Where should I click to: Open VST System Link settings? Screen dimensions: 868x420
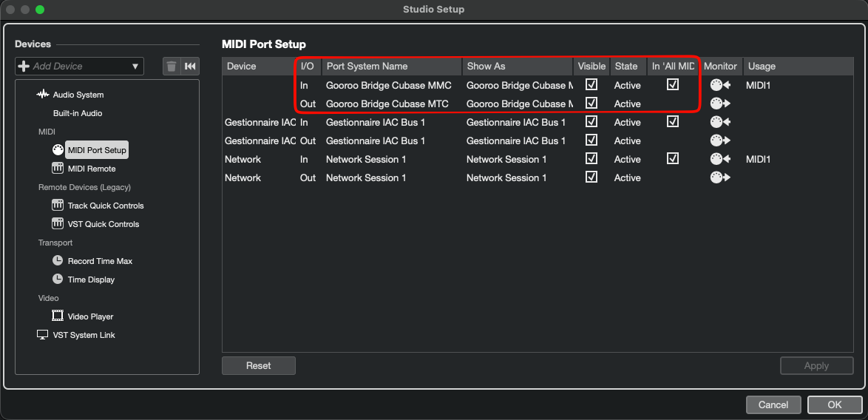tap(84, 335)
